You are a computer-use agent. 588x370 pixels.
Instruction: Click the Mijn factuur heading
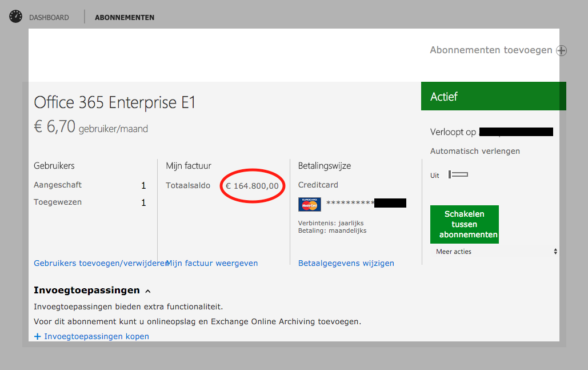click(189, 165)
